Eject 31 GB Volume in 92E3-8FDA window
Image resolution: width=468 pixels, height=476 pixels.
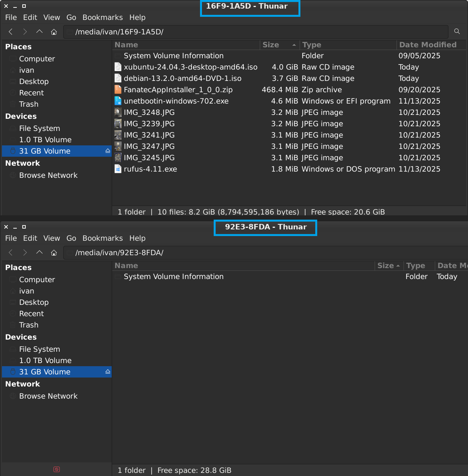coord(107,372)
